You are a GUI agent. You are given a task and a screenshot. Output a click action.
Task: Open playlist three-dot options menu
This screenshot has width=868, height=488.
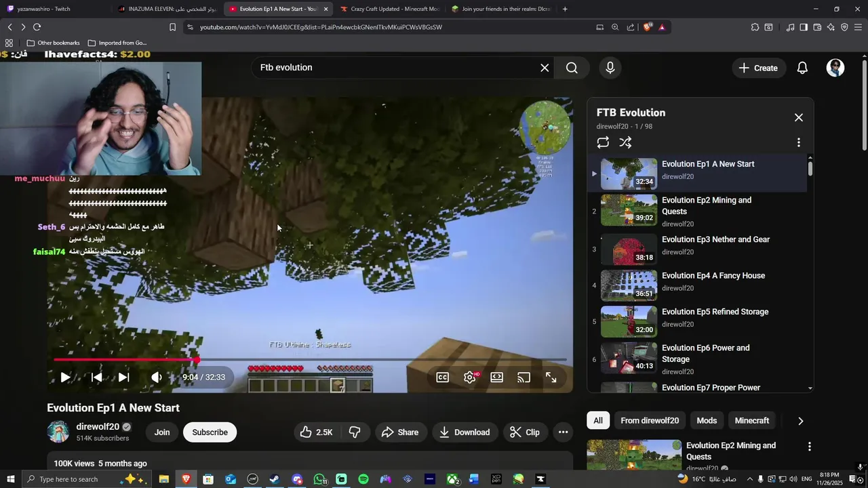799,142
